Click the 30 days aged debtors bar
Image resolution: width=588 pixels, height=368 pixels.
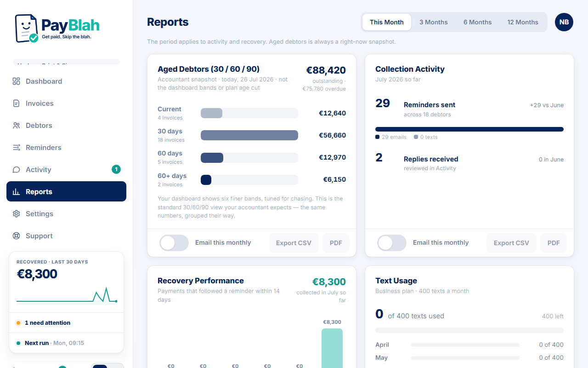(249, 135)
